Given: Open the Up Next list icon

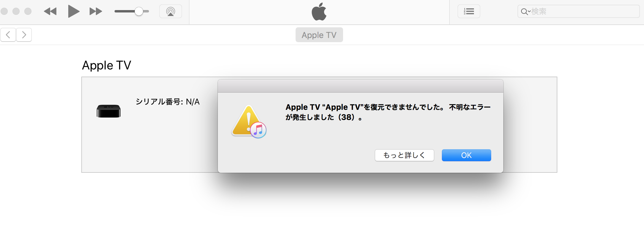Looking at the screenshot, I should 469,12.
